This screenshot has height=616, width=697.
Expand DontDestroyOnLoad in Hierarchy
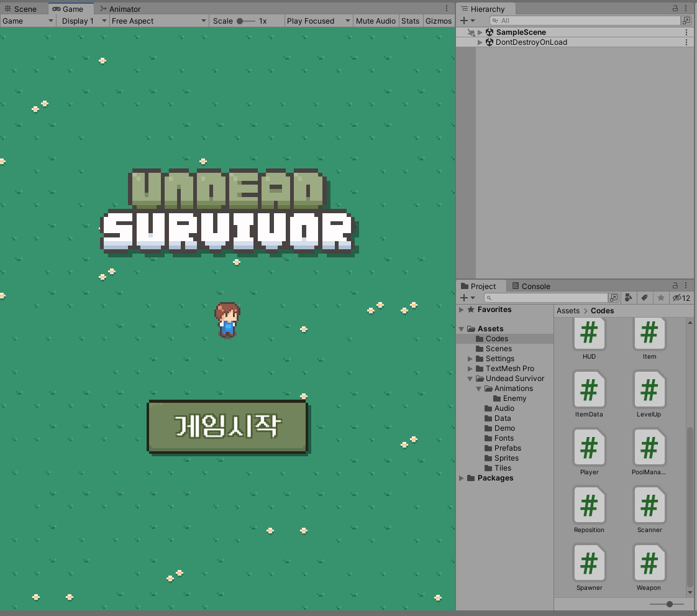click(x=480, y=42)
